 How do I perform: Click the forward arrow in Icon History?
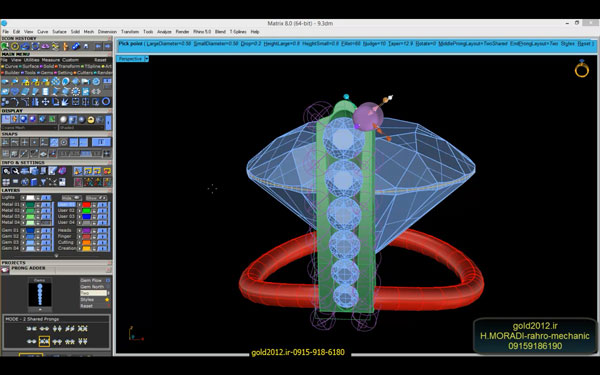108,46
